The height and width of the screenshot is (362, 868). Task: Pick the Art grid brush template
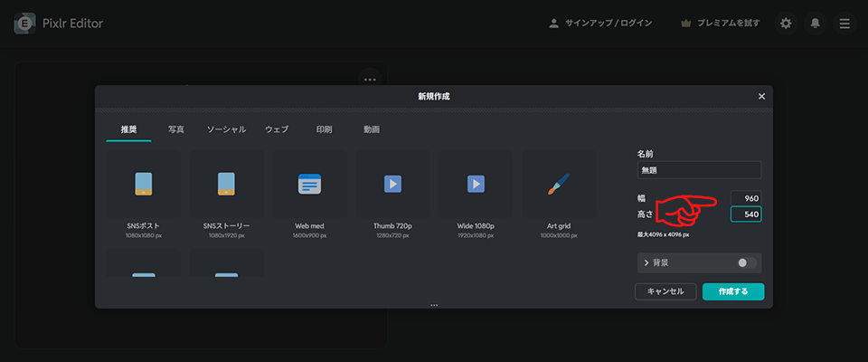click(559, 184)
